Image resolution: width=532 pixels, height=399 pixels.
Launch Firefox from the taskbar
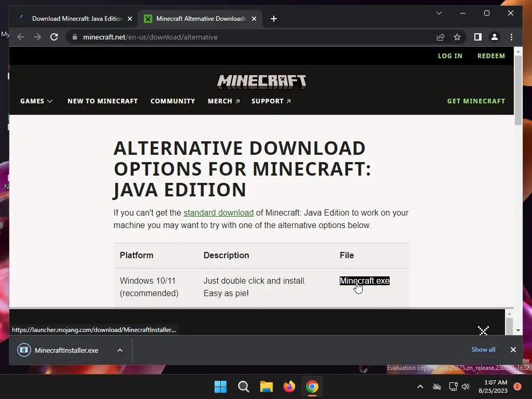289,387
